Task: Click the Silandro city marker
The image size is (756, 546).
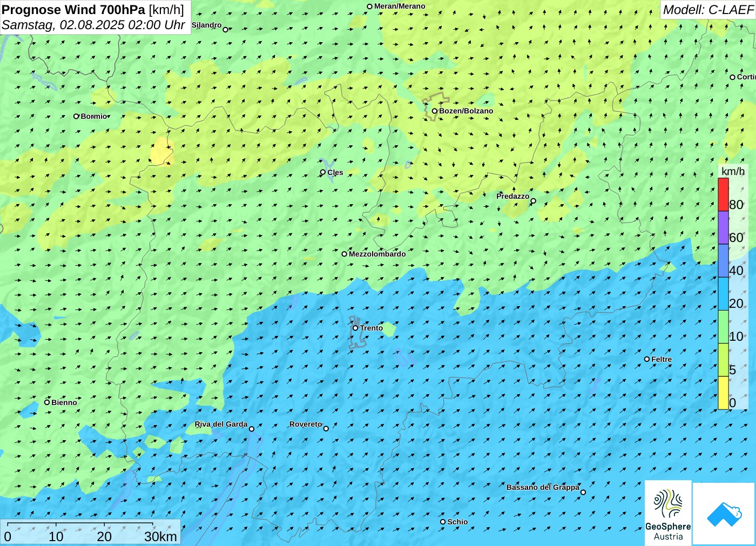Action: pos(226,30)
